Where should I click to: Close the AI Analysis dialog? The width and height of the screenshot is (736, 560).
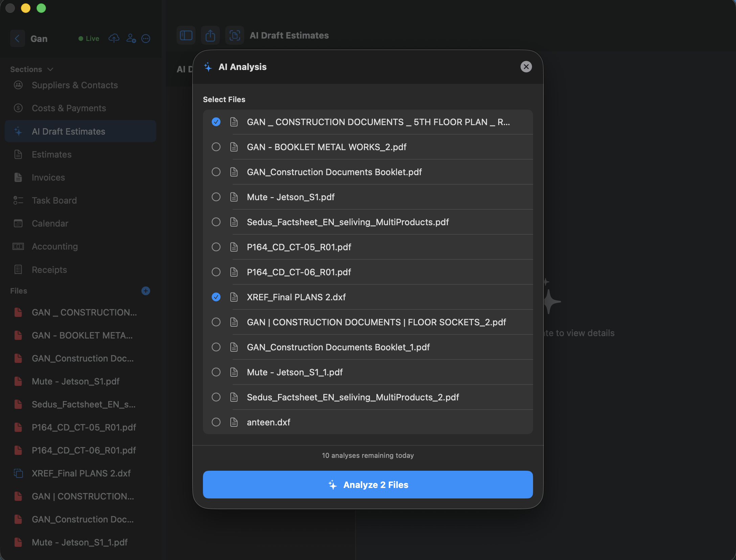tap(526, 67)
